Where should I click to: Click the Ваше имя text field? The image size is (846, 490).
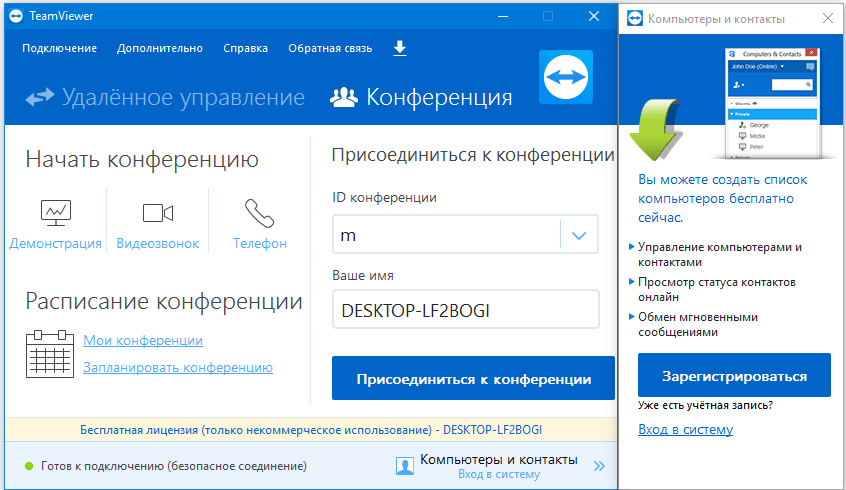(x=465, y=311)
